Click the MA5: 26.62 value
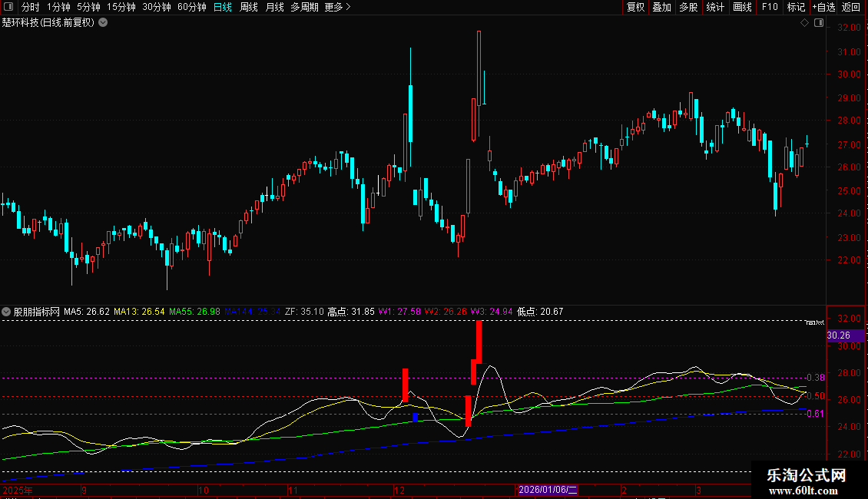868x499 pixels. pyautogui.click(x=87, y=312)
